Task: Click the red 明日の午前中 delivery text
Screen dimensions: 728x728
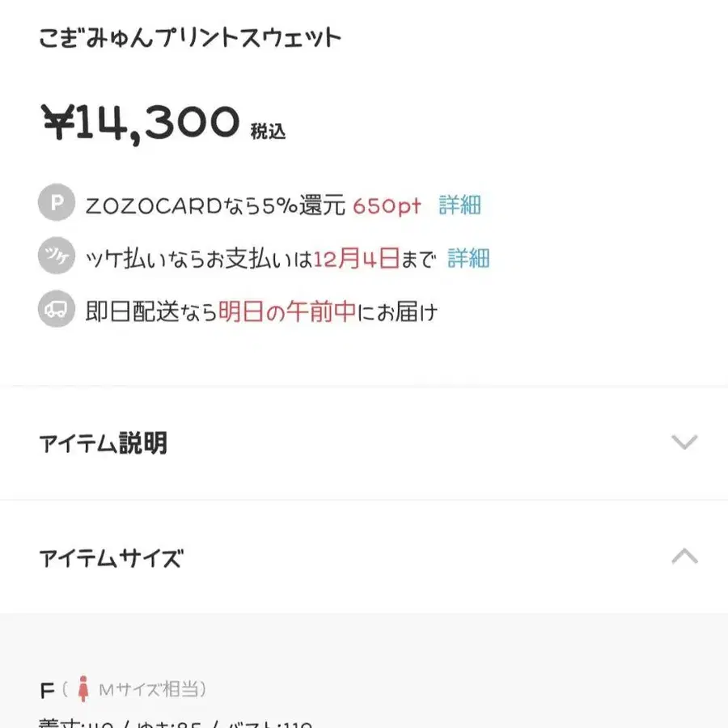Action: pyautogui.click(x=287, y=311)
